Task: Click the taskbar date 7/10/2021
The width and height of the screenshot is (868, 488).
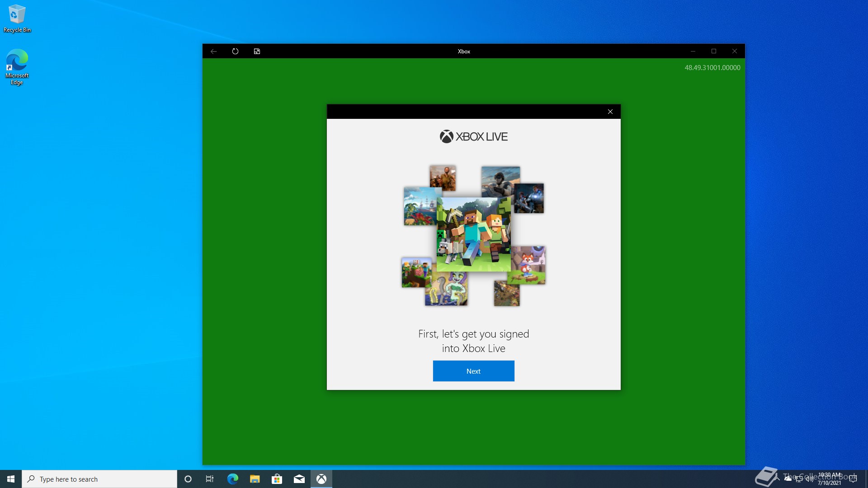Action: click(830, 483)
